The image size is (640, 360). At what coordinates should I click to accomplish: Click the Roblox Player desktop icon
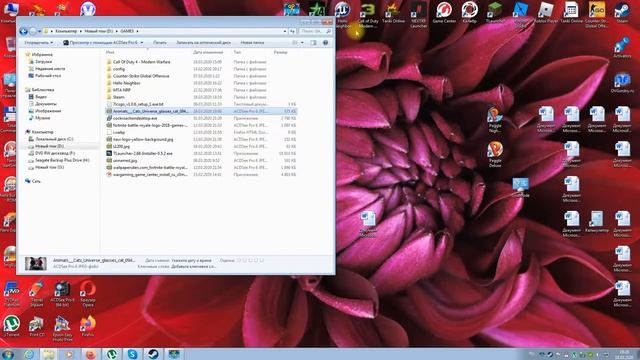pyautogui.click(x=546, y=13)
